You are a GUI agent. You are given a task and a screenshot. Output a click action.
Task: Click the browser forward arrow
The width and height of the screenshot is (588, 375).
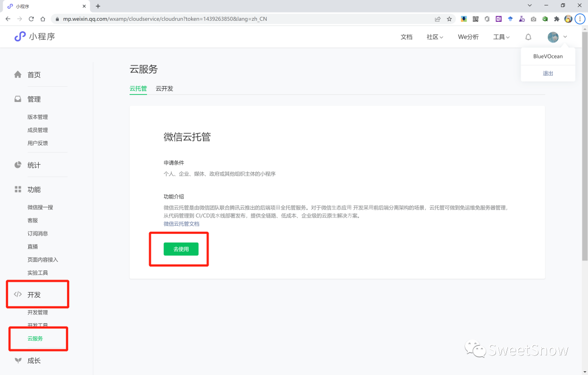pos(20,19)
